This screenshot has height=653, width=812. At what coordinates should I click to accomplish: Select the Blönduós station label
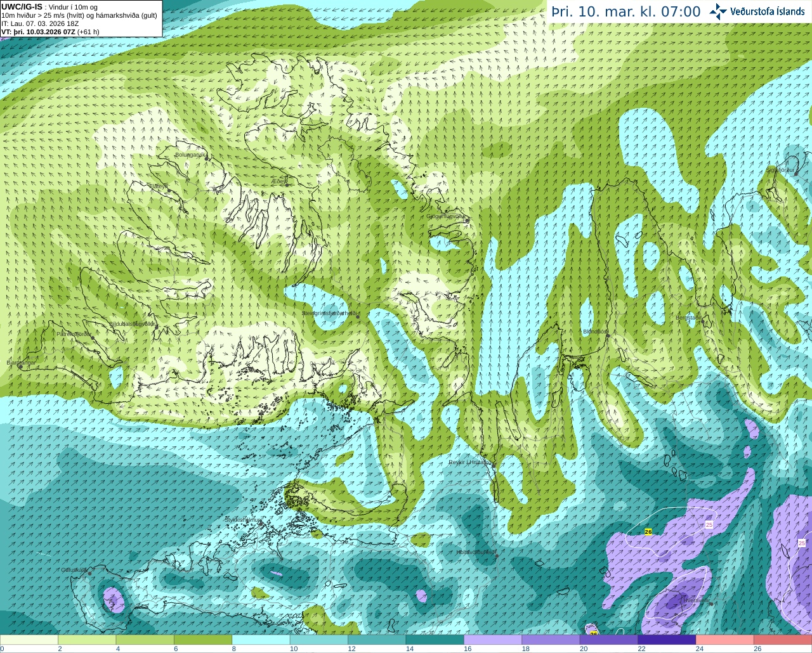tap(595, 332)
